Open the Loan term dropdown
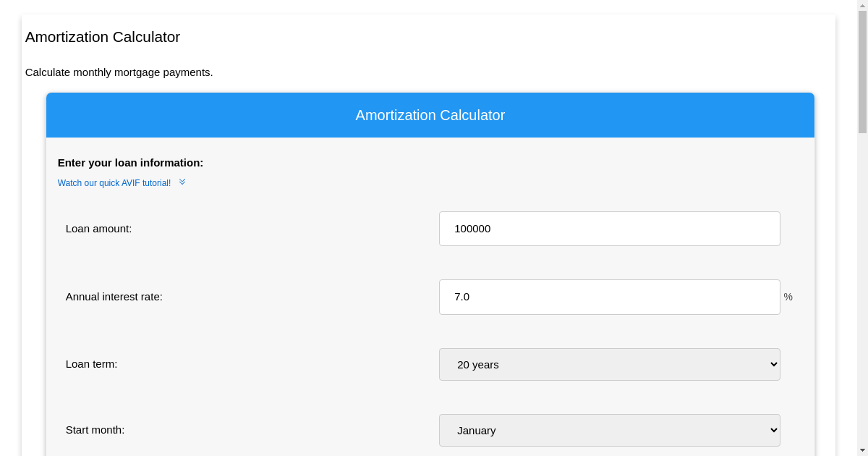The image size is (868, 456). click(x=609, y=364)
